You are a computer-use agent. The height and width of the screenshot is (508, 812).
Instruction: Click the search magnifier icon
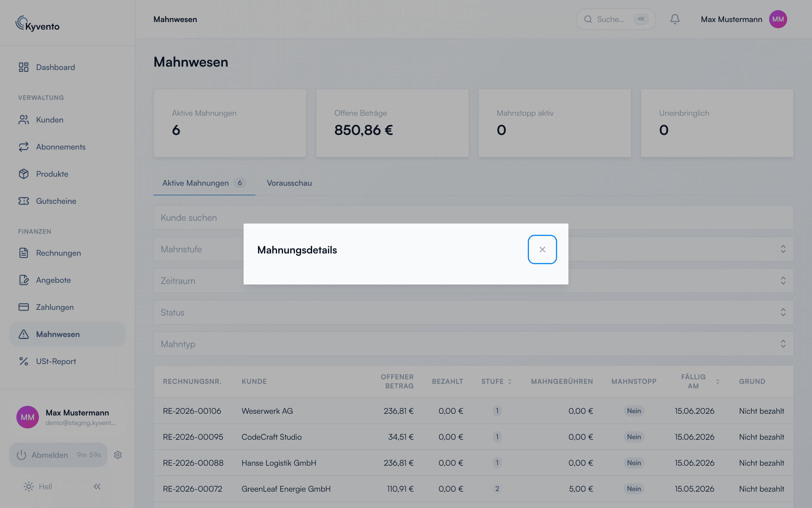588,19
